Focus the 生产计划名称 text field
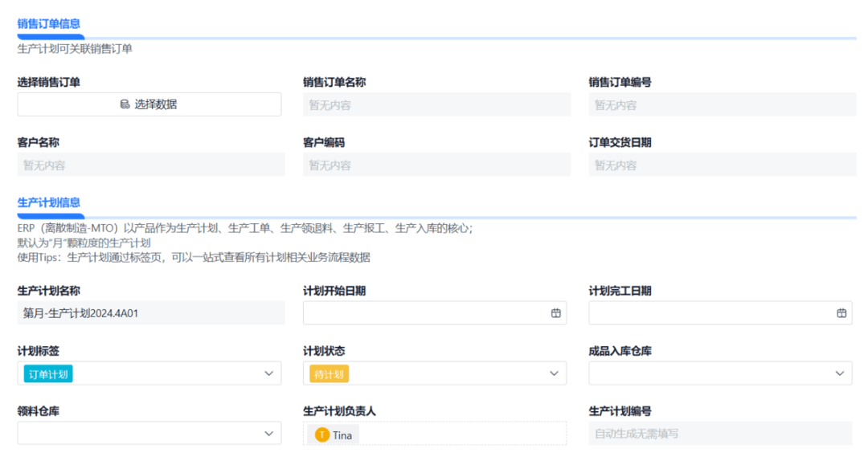Viewport: 868px width, 469px height. [151, 313]
